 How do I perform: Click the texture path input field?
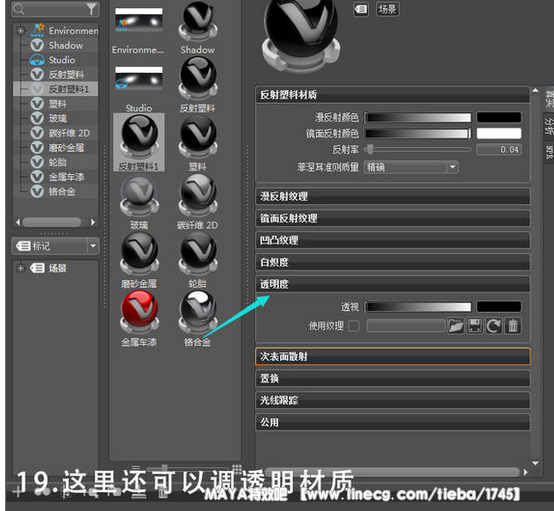click(406, 326)
